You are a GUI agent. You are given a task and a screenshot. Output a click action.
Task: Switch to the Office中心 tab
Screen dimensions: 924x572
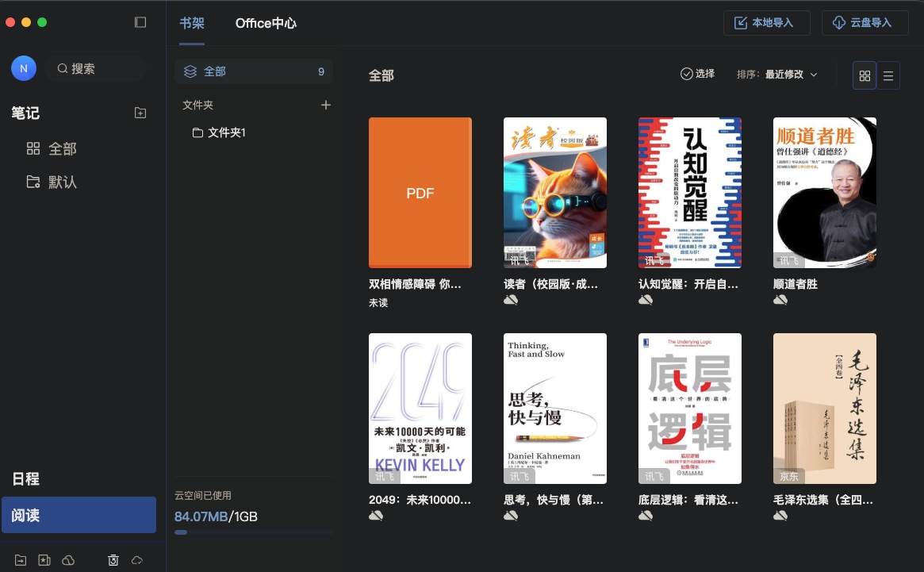point(266,23)
